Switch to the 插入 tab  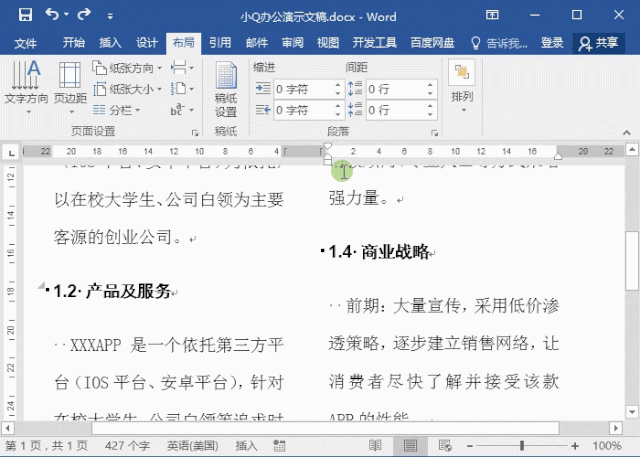click(110, 43)
